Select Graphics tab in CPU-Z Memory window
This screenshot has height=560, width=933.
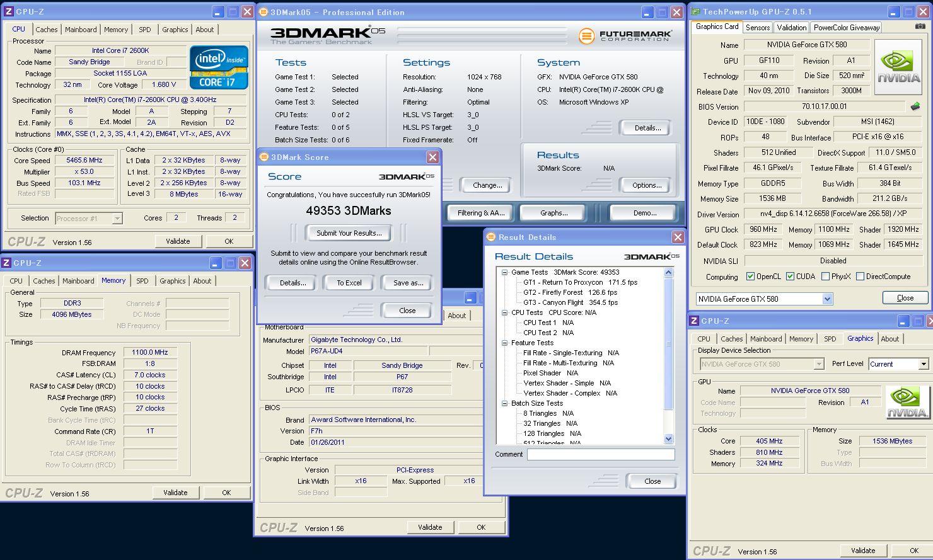172,281
